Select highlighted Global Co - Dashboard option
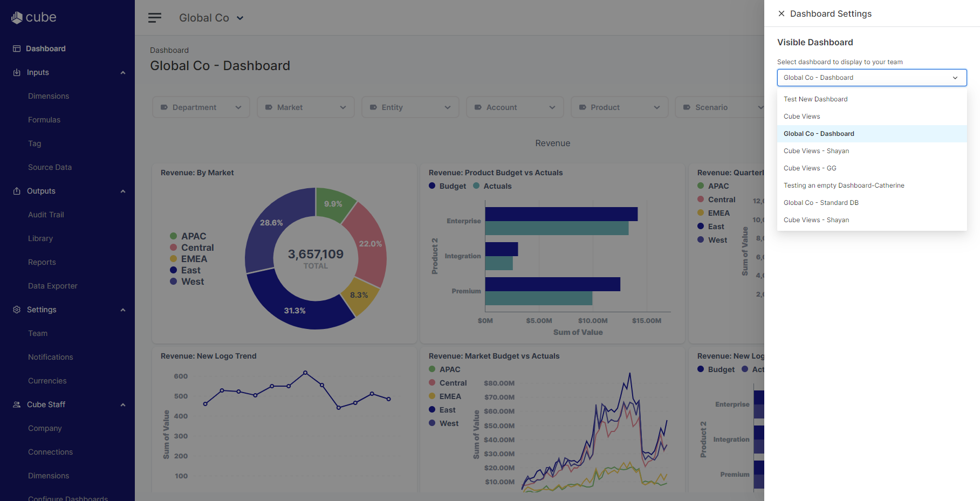The image size is (980, 501). coord(872,134)
